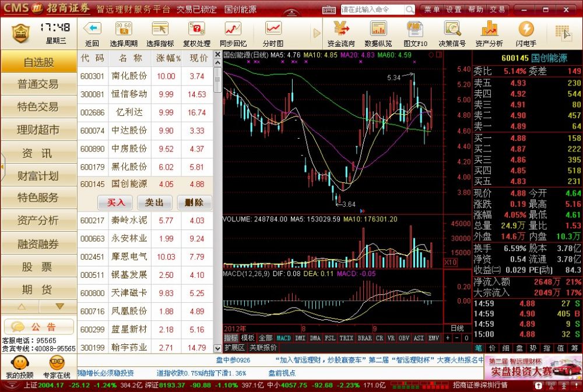Open 图文F10 company info
This screenshot has width=583, height=392.
[x=415, y=34]
